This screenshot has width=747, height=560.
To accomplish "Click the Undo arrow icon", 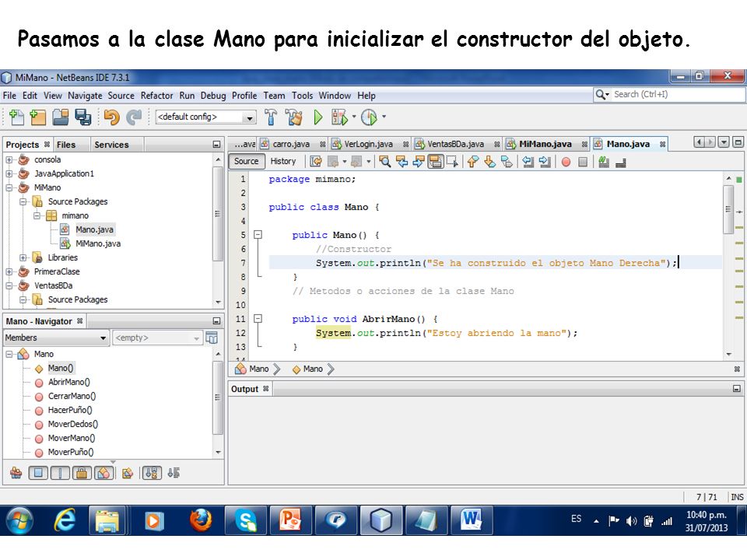I will click(111, 117).
